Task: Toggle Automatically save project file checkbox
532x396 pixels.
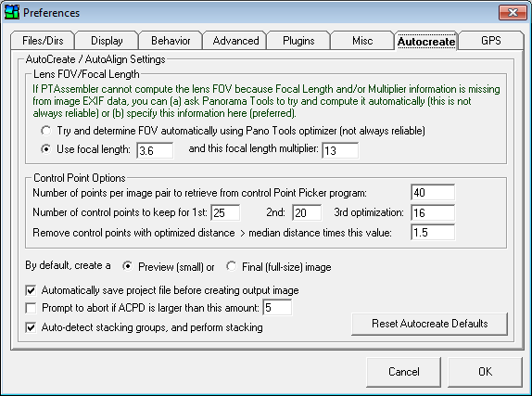Action: tap(31, 290)
